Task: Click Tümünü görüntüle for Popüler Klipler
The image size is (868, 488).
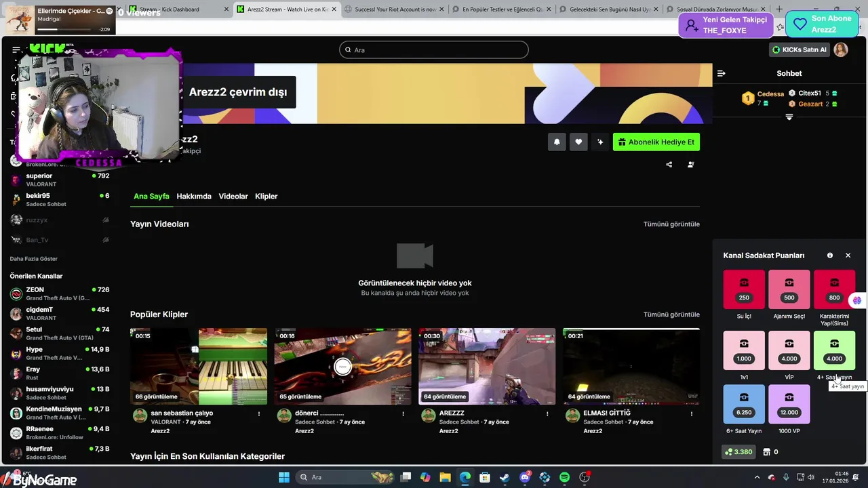Action: 671,314
